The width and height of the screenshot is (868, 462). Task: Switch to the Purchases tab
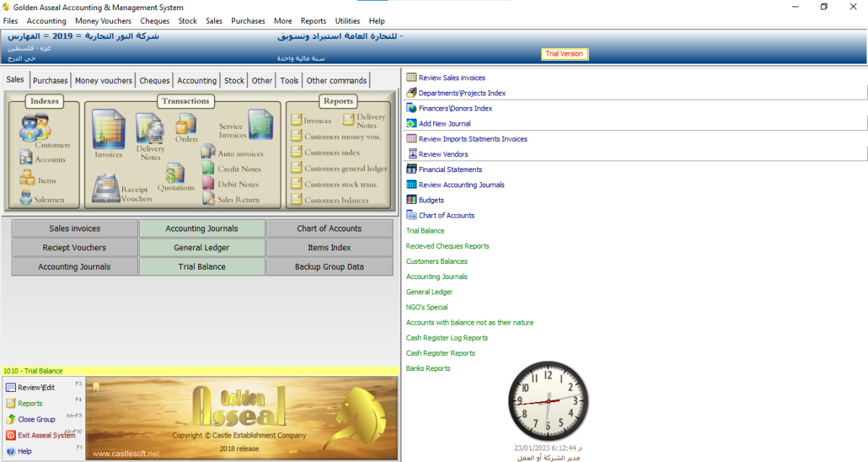(x=51, y=81)
